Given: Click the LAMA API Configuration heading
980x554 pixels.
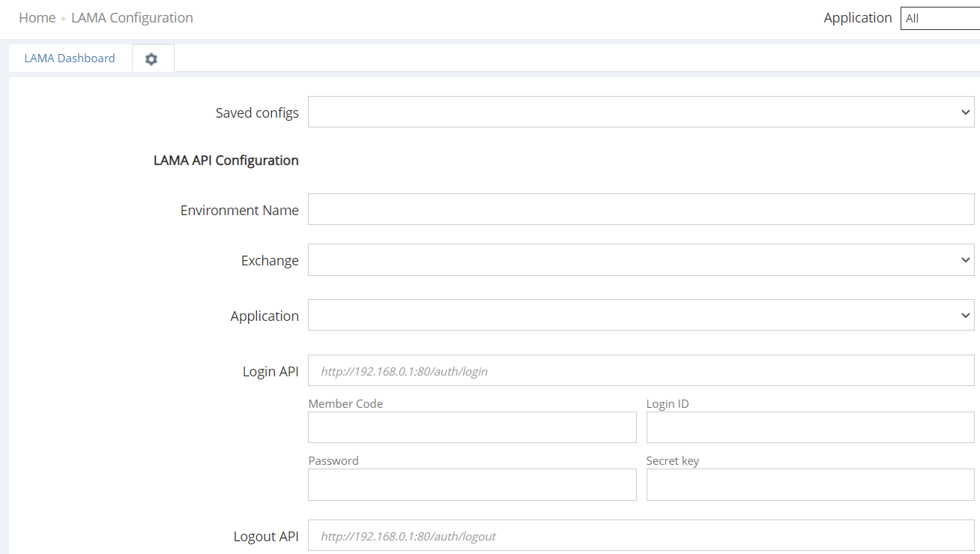Looking at the screenshot, I should 226,160.
